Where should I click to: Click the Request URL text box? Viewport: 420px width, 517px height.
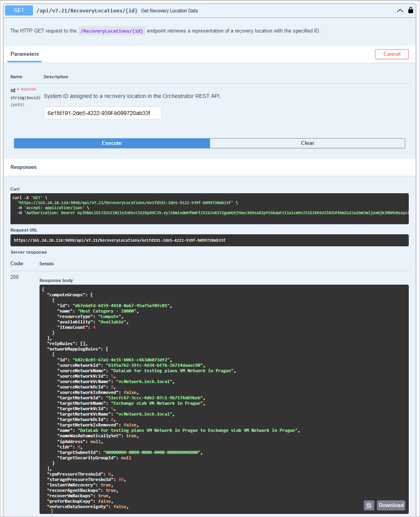tap(210, 240)
